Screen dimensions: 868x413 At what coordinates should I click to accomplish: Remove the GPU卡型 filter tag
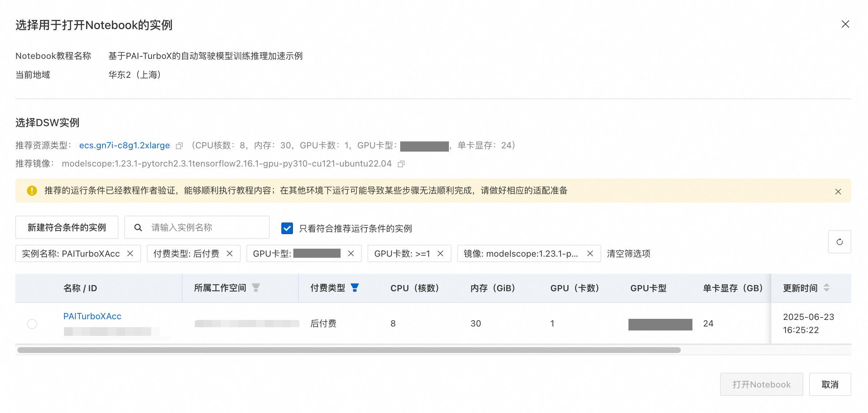[x=351, y=253]
